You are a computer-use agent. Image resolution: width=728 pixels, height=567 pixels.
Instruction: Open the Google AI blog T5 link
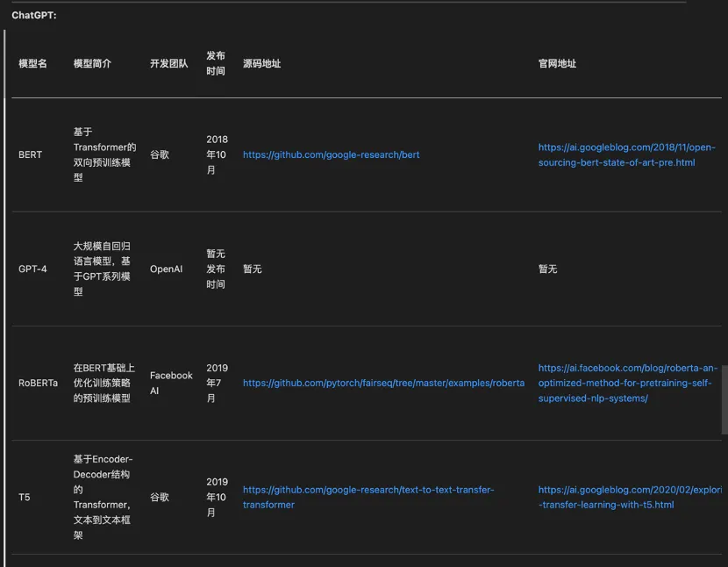[x=630, y=498]
